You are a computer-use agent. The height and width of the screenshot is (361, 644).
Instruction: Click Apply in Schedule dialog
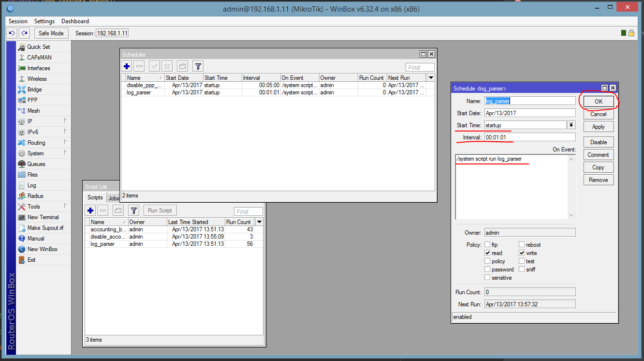[x=599, y=127]
